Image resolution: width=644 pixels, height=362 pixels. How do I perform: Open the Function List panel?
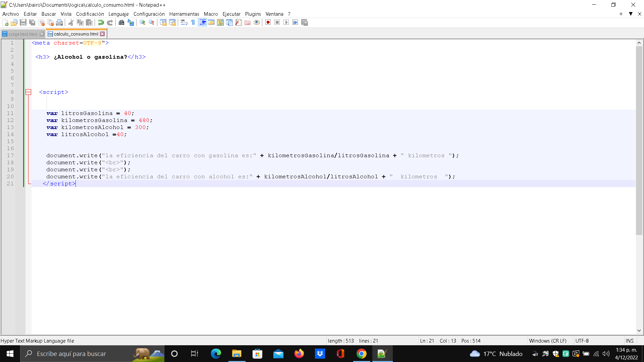click(238, 22)
